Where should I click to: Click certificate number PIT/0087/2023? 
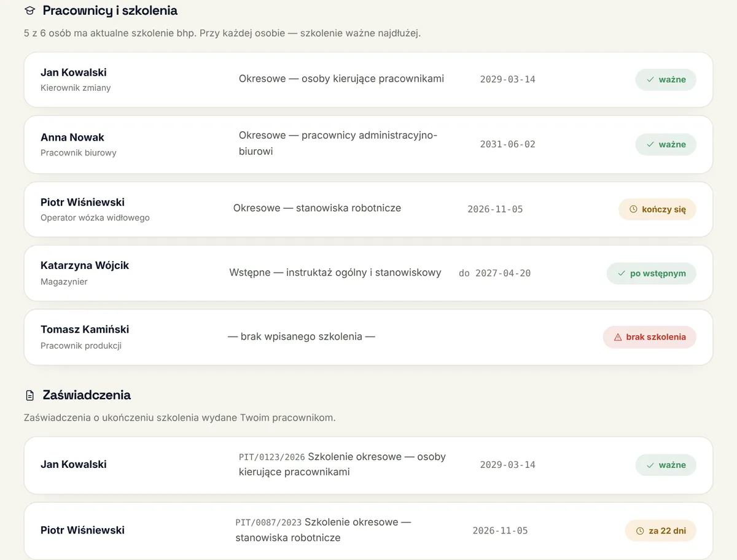[x=268, y=523]
